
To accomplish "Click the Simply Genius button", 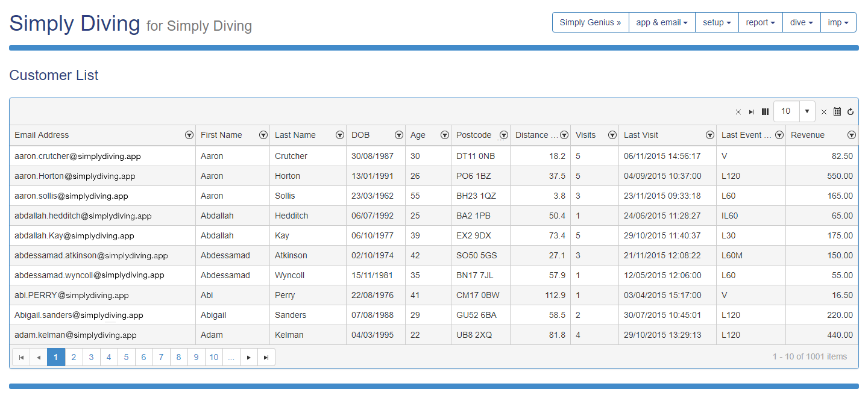I will pos(590,22).
